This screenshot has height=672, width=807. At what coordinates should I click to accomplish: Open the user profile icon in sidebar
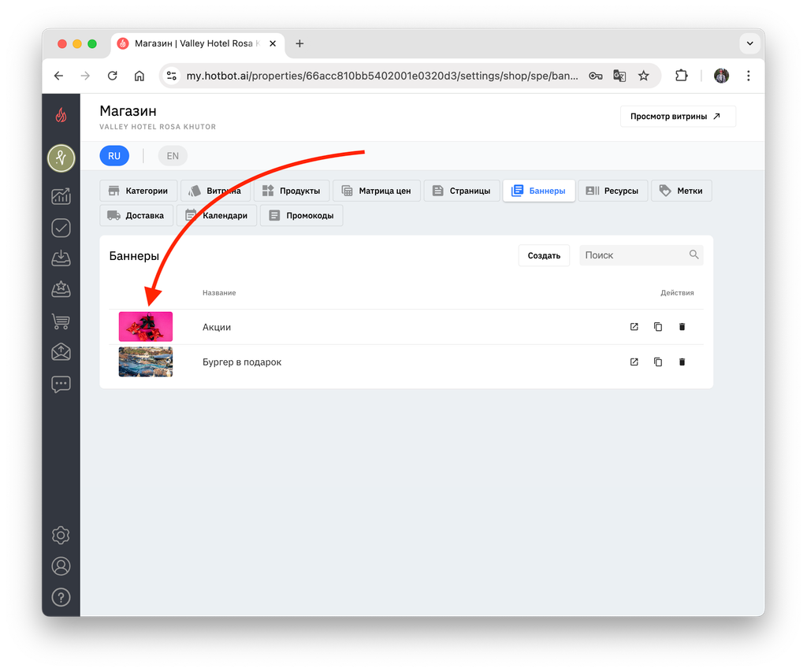click(x=61, y=566)
